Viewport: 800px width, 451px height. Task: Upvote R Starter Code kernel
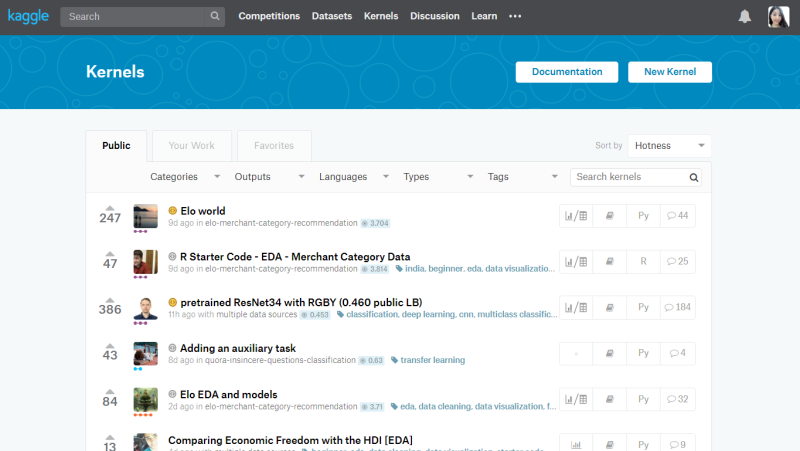[110, 254]
